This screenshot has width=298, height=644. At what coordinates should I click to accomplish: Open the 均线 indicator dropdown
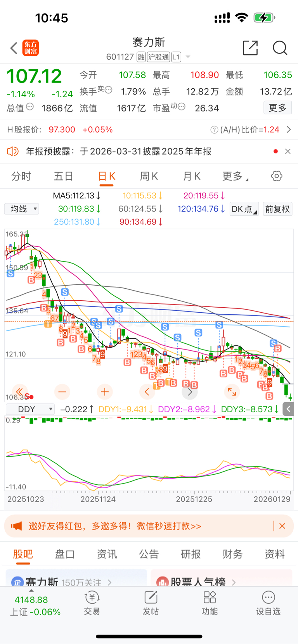tap(22, 209)
